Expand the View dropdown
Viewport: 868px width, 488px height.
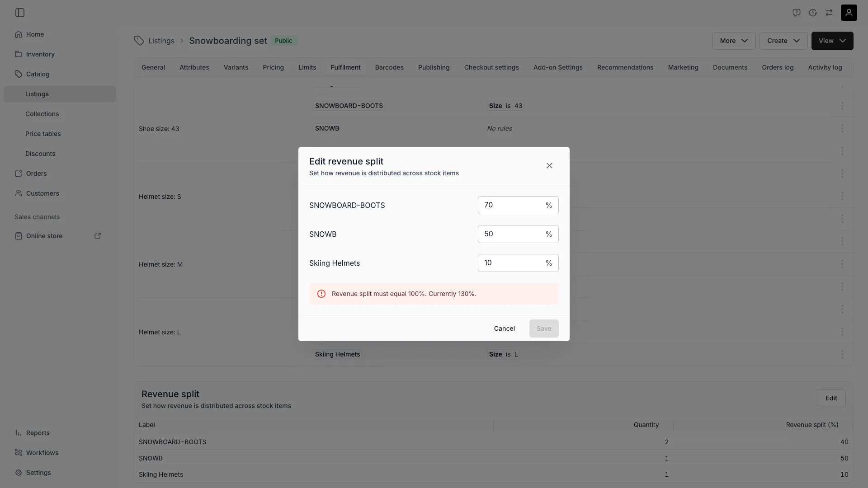832,41
